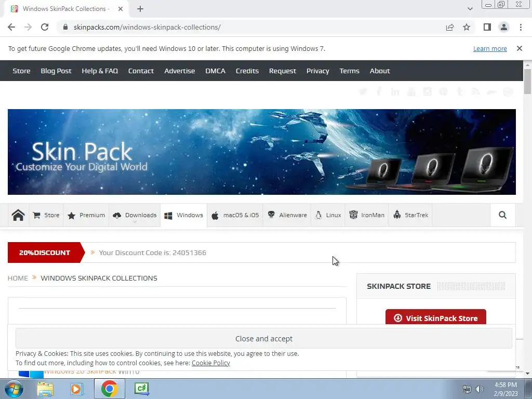Open Privacy menu item

click(x=317, y=71)
